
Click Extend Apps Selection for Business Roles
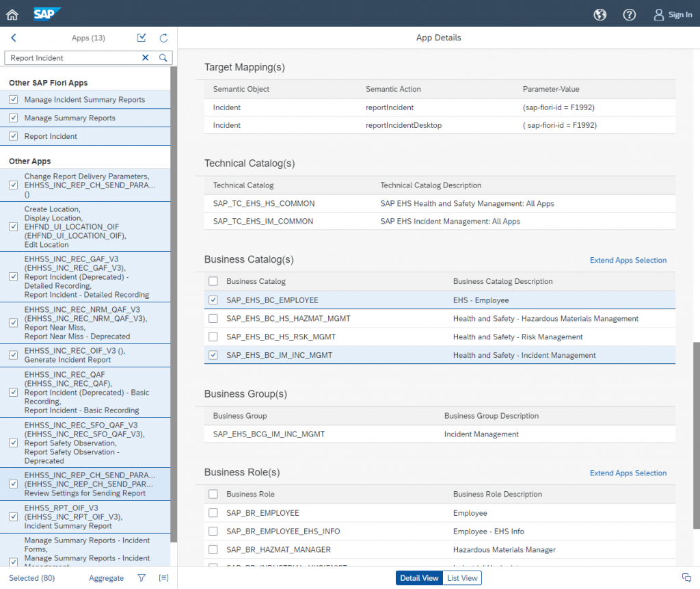click(628, 473)
